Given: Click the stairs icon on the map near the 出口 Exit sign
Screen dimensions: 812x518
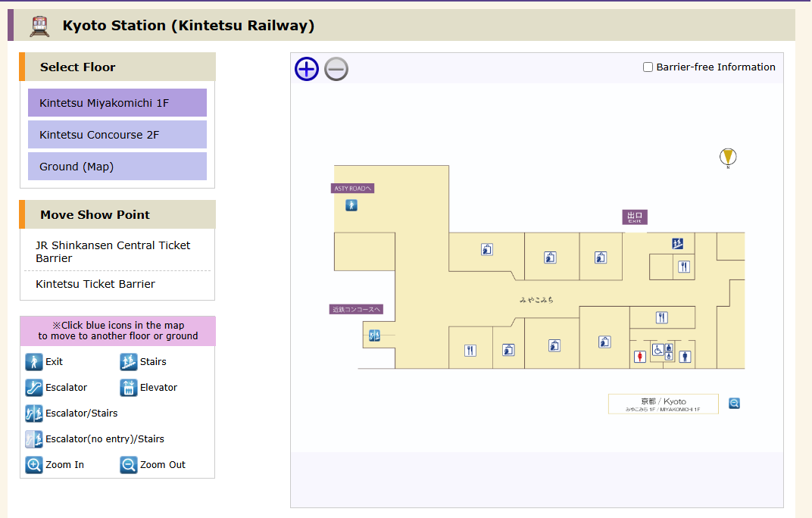Looking at the screenshot, I should tap(677, 243).
